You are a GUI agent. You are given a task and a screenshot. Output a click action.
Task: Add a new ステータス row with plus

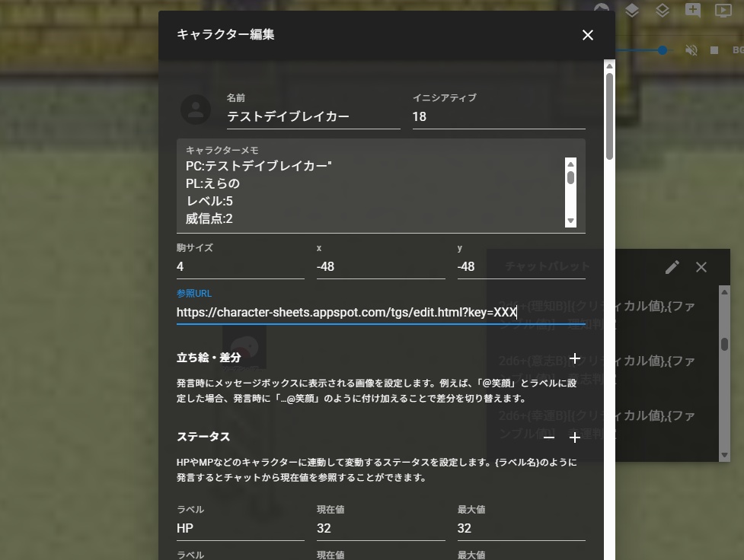575,437
